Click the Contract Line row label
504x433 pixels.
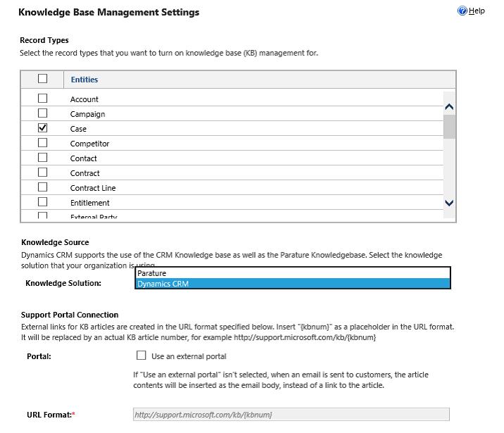click(93, 188)
